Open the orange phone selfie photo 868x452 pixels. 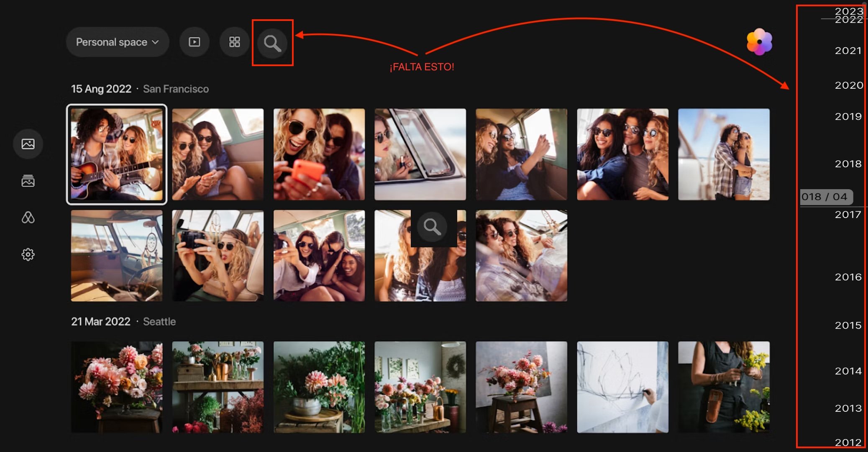click(x=319, y=154)
